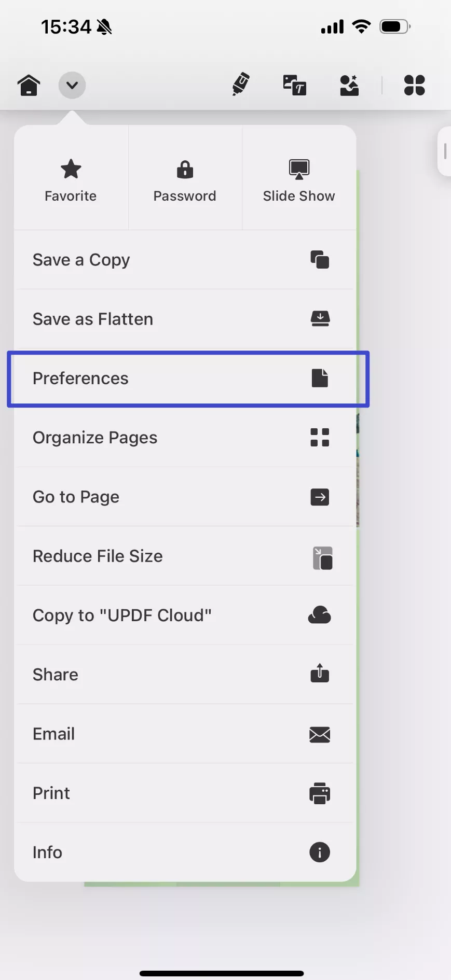Select the highlighter markup tool
This screenshot has height=980, width=451.
(x=240, y=85)
